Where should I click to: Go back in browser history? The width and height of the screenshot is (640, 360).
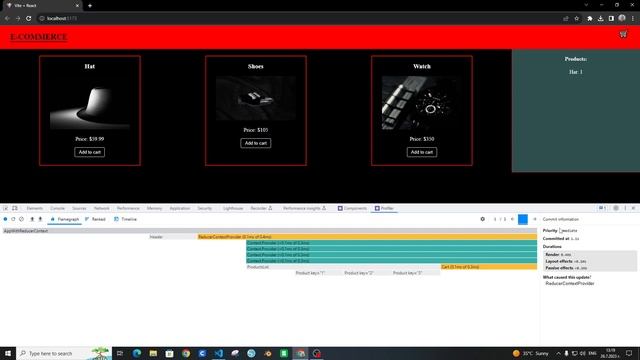click(7, 18)
